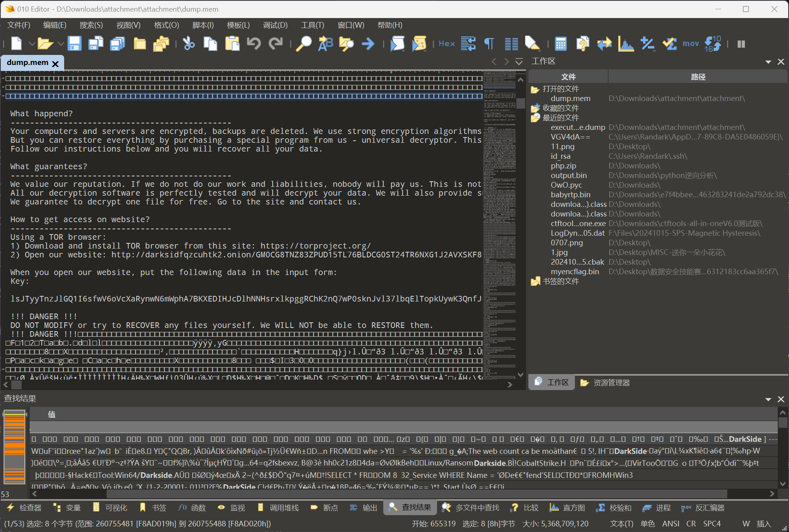Screen dimensions: 789x532
Task: Create a new file with the toolbar icon
Action: tap(16, 43)
